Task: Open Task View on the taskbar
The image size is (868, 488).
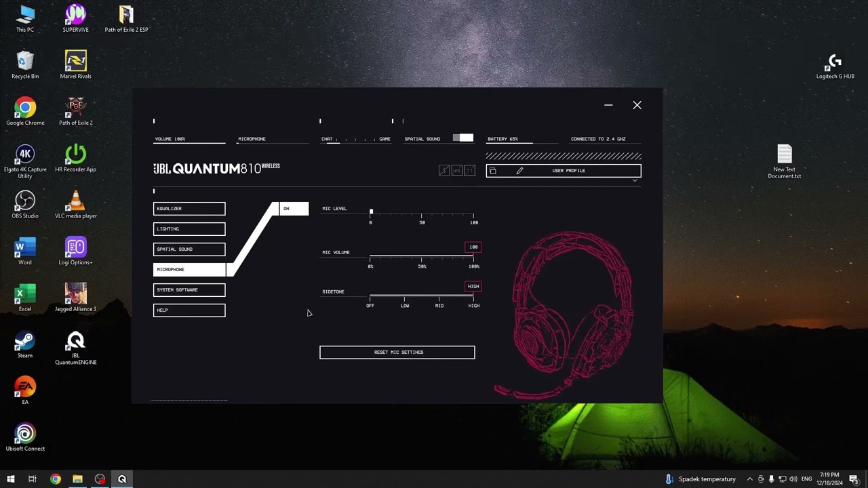Action: point(32,479)
